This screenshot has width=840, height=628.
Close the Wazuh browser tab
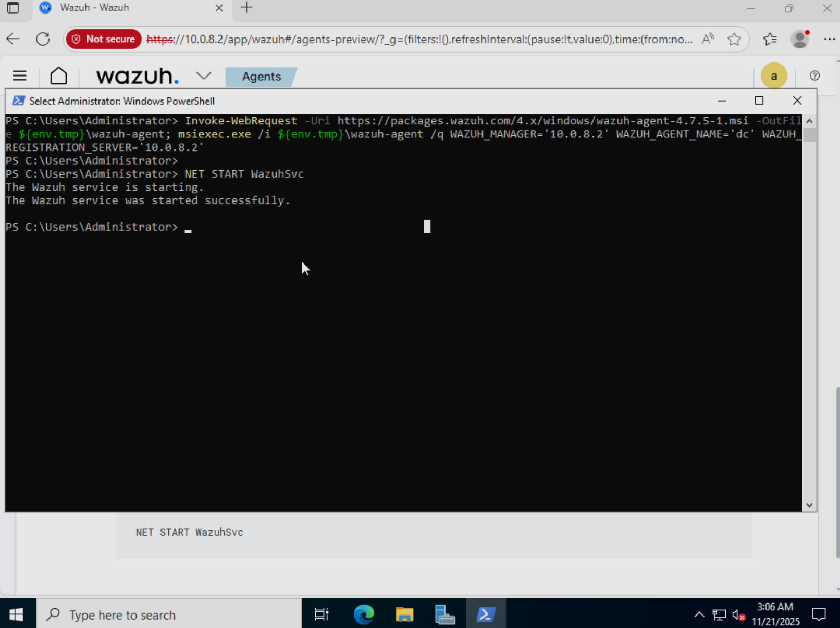[x=219, y=8]
